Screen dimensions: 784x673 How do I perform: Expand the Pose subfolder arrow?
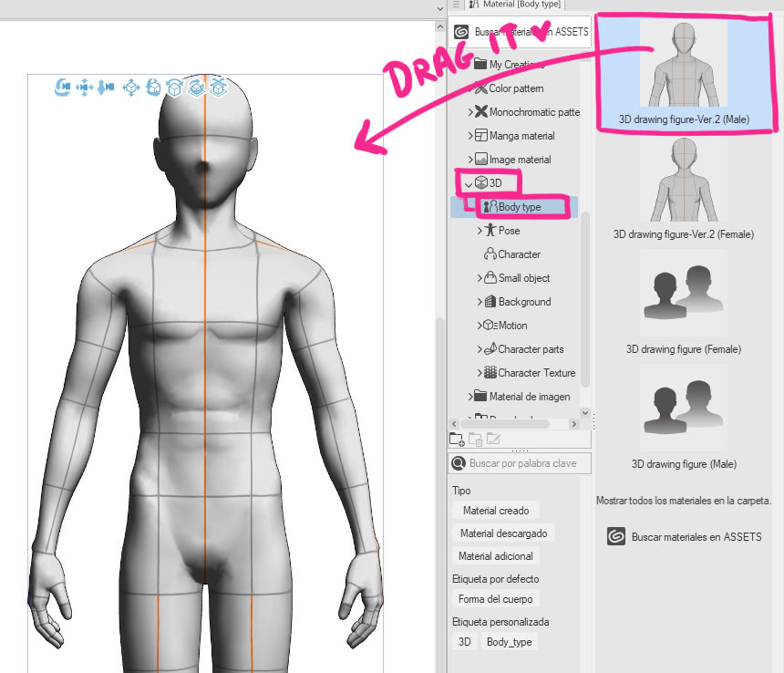pyautogui.click(x=480, y=231)
